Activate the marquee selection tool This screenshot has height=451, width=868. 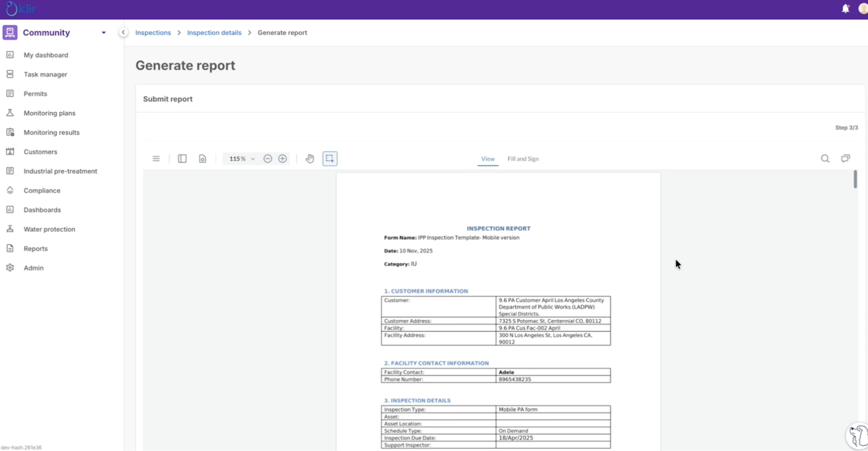tap(330, 159)
